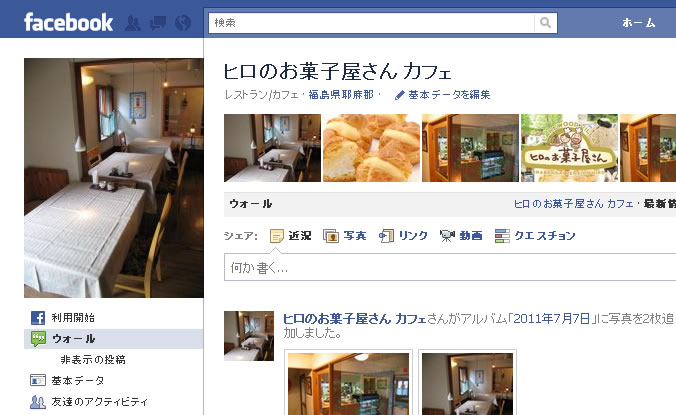The image size is (676, 415).
Task: Select ウォール in the sidebar
Action: click(113, 339)
